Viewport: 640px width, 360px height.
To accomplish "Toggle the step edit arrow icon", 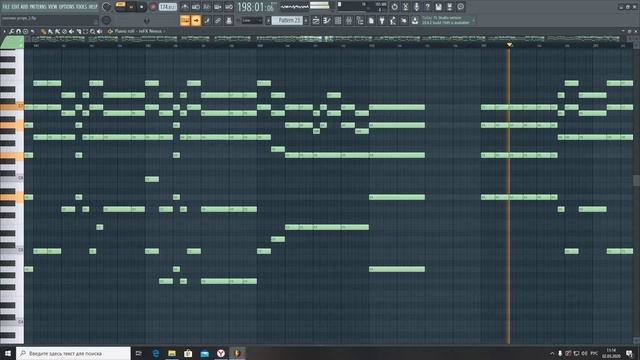I will pos(196,20).
